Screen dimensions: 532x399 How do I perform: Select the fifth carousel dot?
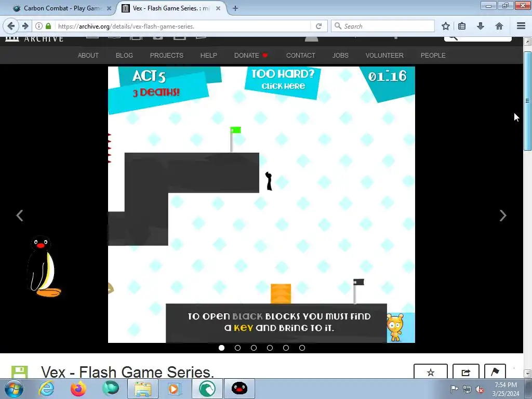tap(286, 348)
